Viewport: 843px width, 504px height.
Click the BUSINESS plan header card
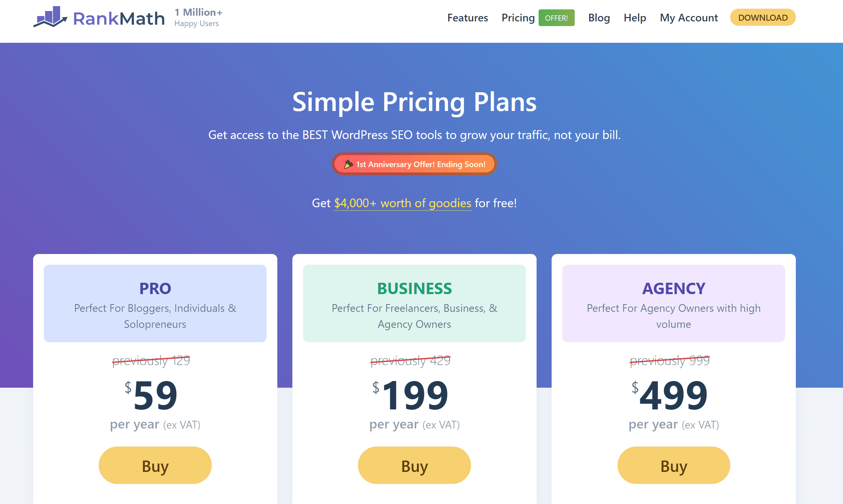[x=414, y=303]
